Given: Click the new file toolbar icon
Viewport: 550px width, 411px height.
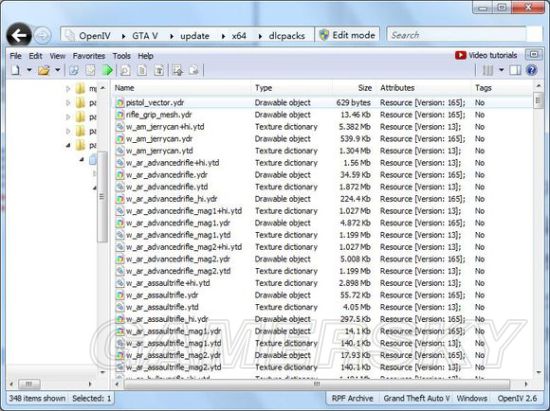Looking at the screenshot, I should [15, 70].
